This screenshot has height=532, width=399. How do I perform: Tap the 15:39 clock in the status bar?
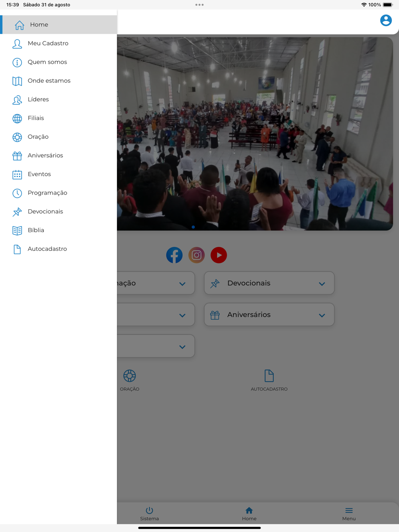pos(13,5)
